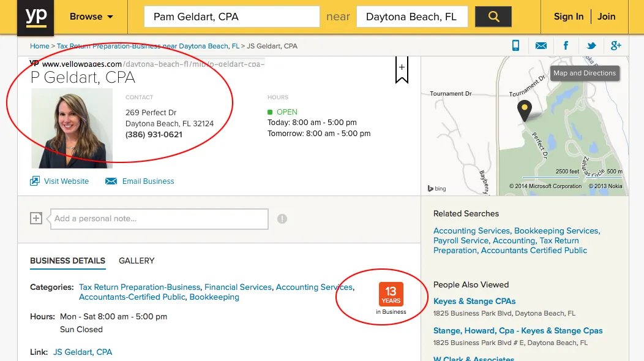
Task: Share listing on Facebook icon
Action: (x=566, y=45)
